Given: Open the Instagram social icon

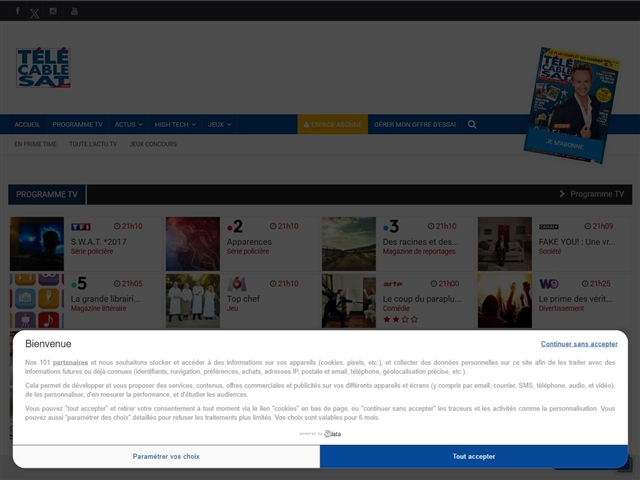Looking at the screenshot, I should coord(53,11).
